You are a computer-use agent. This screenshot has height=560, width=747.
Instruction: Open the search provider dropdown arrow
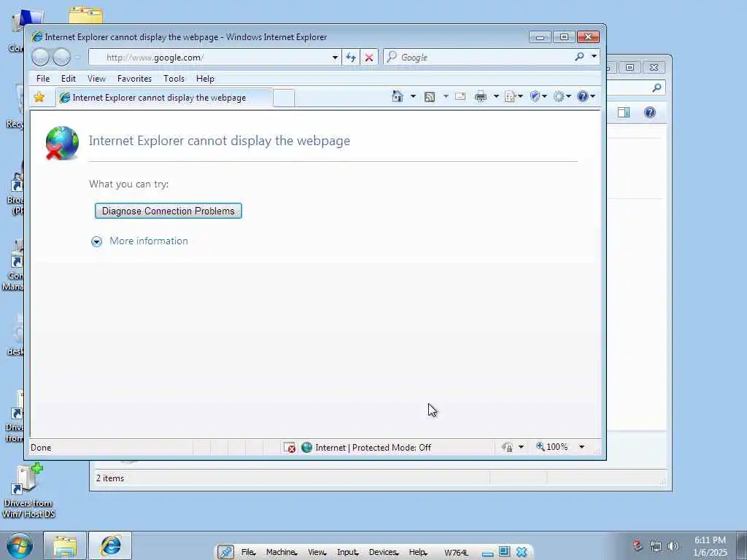click(x=594, y=56)
